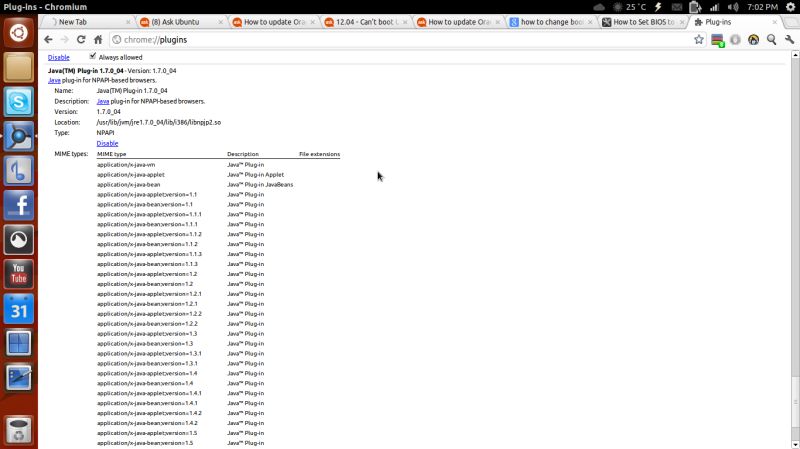Click Disable link under Type NPAPI
Viewport: 800px width, 449px height.
[107, 143]
